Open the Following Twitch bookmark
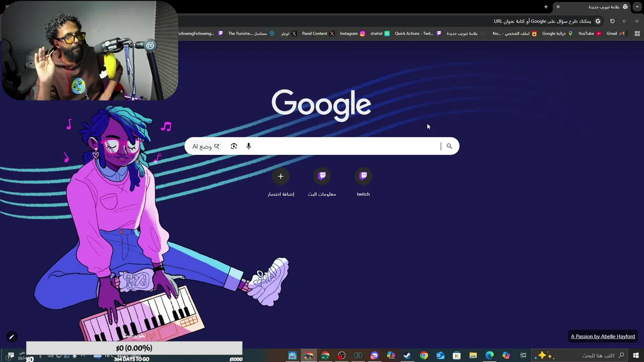Screen dimensions: 644x362 pyautogui.click(x=200, y=34)
